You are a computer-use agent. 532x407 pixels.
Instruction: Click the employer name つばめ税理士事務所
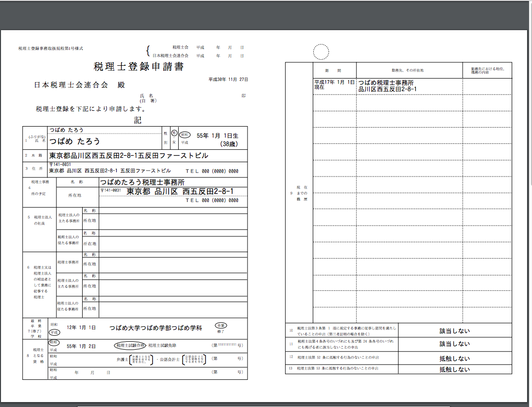(x=386, y=83)
